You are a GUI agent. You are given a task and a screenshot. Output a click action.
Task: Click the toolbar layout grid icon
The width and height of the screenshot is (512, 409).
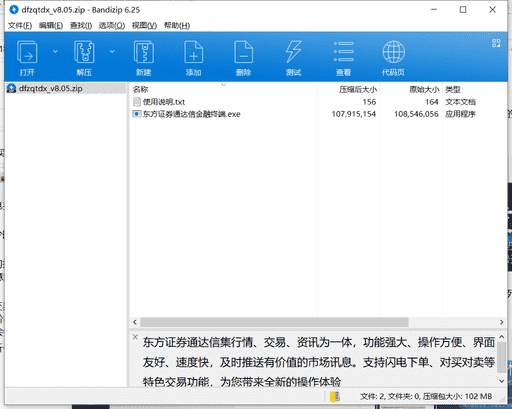point(496,43)
